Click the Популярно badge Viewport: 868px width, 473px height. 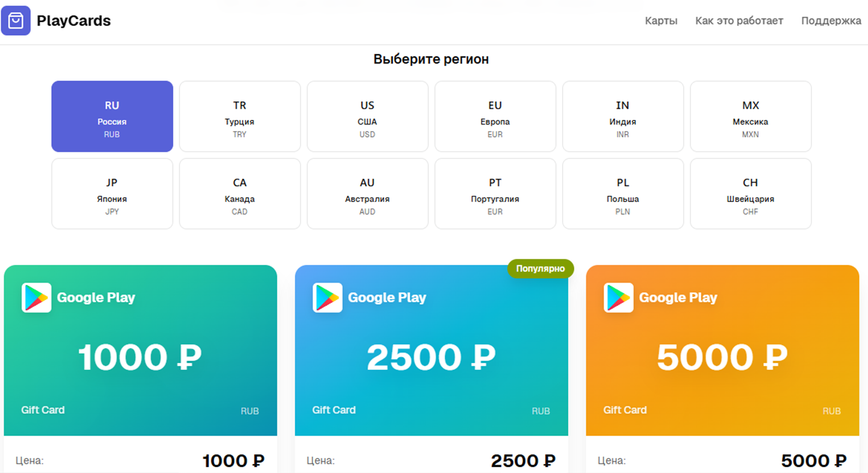click(540, 269)
